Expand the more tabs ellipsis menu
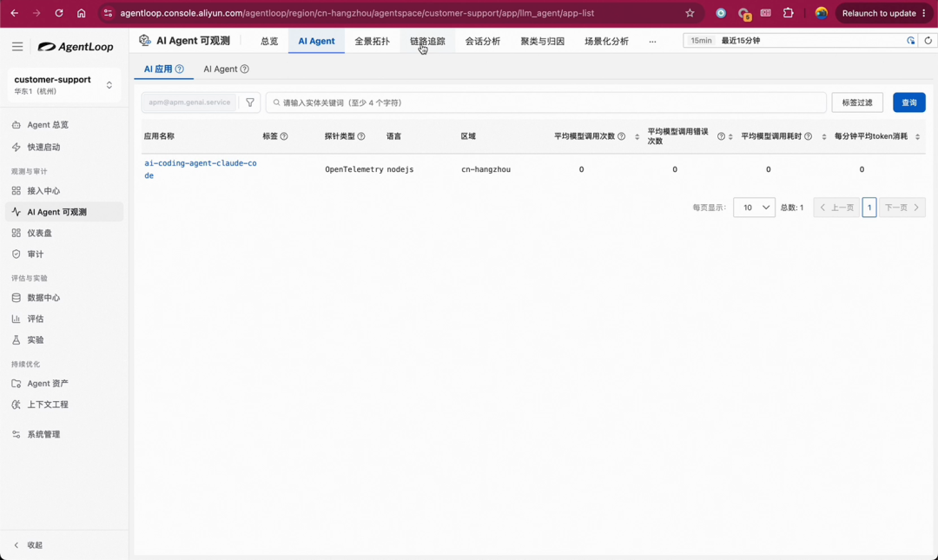938x560 pixels. [x=652, y=42]
